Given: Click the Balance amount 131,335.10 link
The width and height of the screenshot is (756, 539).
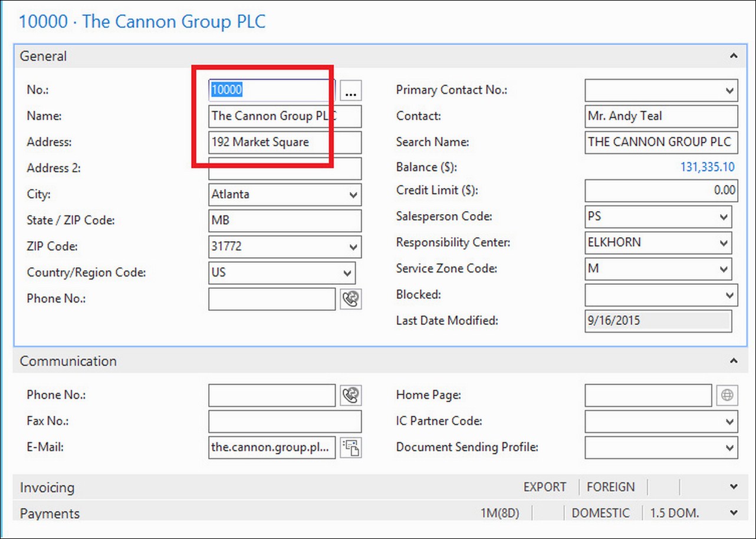Looking at the screenshot, I should click(x=708, y=167).
